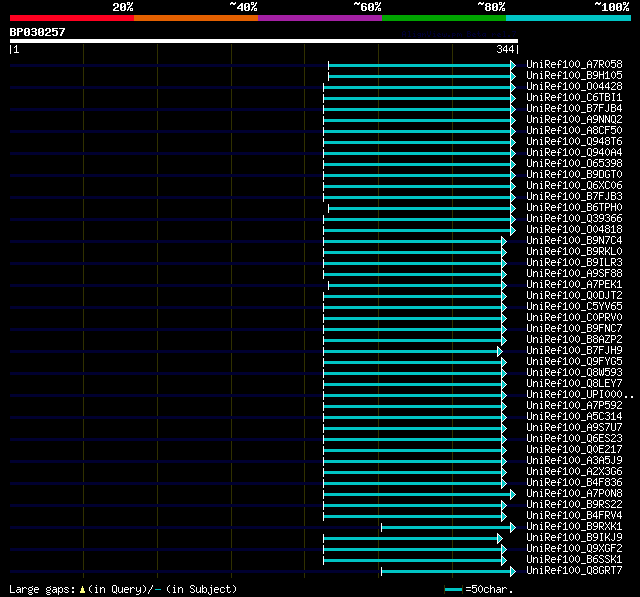Click the UniRef100_Q9XGF2 identifier
The height and width of the screenshot is (597, 640).
tap(574, 549)
